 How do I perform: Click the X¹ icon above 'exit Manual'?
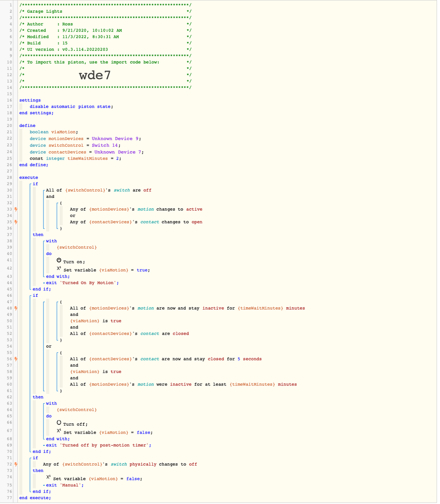click(x=47, y=477)
